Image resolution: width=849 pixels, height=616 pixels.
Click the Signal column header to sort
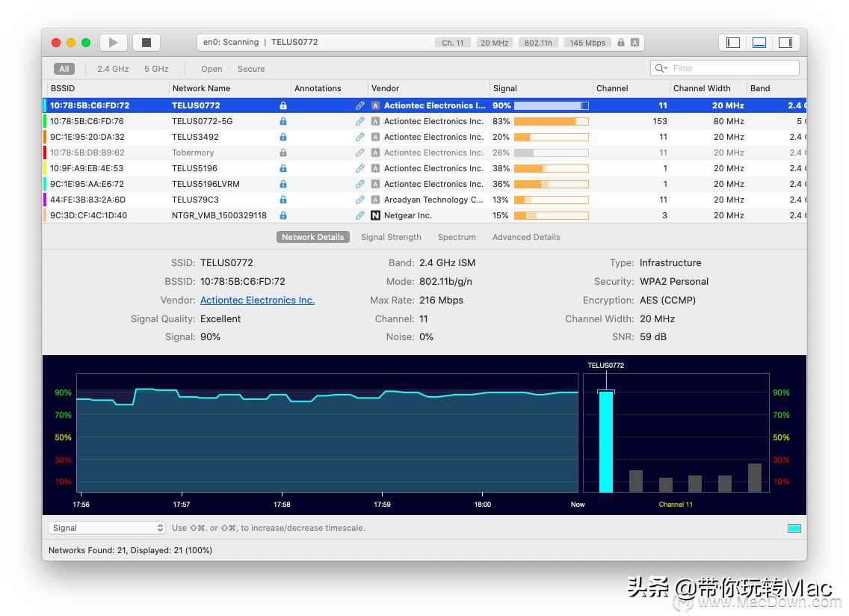pos(505,88)
